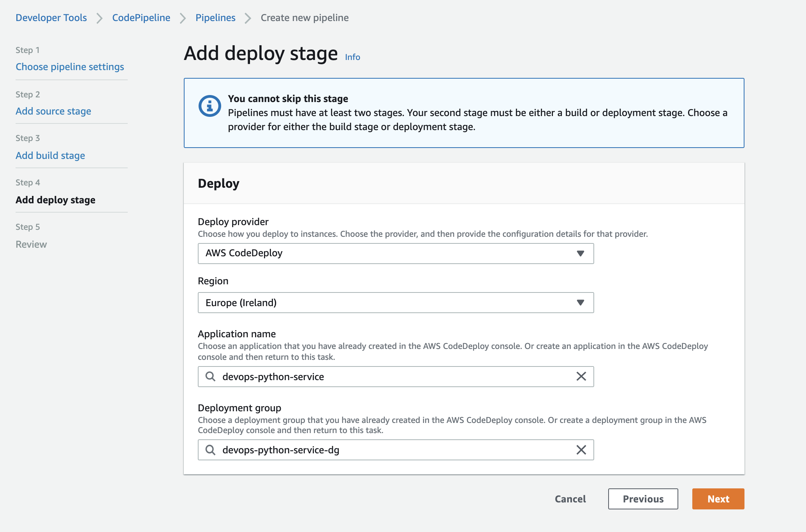Cancel the pipeline creation

[570, 499]
